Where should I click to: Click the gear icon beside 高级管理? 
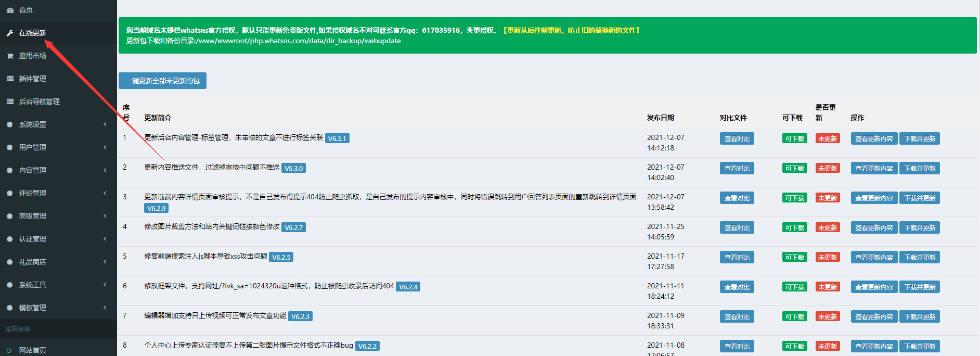(x=10, y=216)
